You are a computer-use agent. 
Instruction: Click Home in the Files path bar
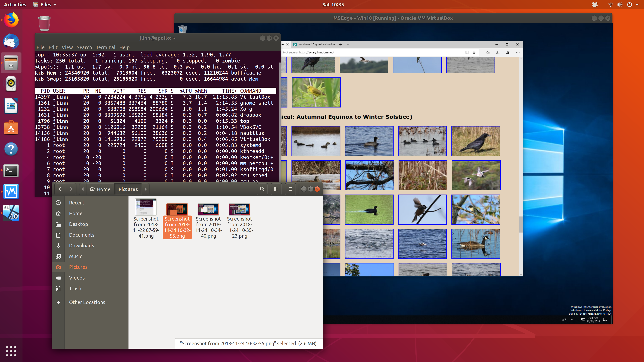click(x=100, y=189)
